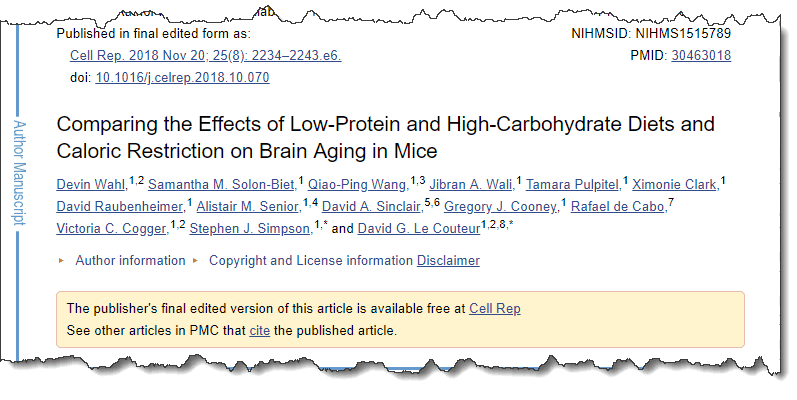Open author Devin Wahl's link

tap(91, 184)
